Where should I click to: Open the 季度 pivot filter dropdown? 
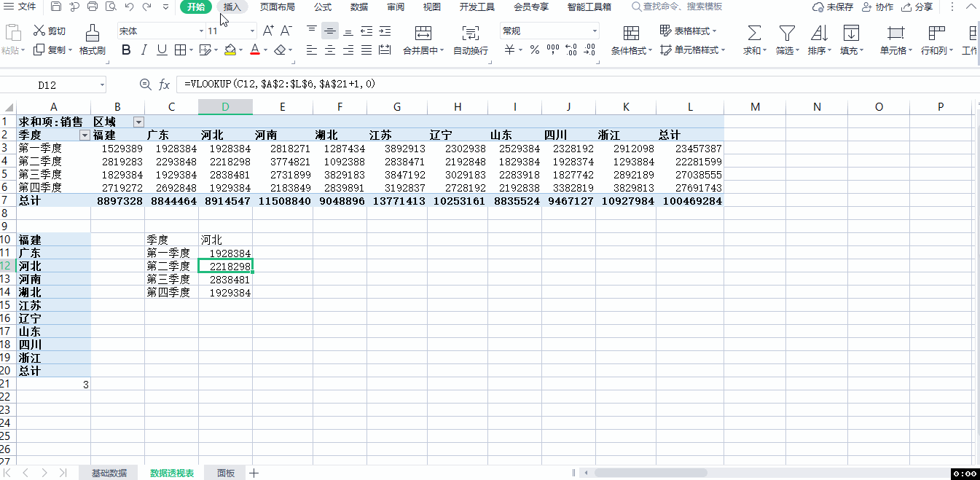point(85,135)
